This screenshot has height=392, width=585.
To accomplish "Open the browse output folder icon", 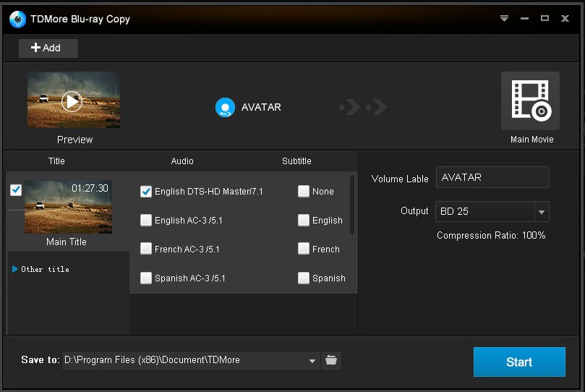I will click(331, 360).
